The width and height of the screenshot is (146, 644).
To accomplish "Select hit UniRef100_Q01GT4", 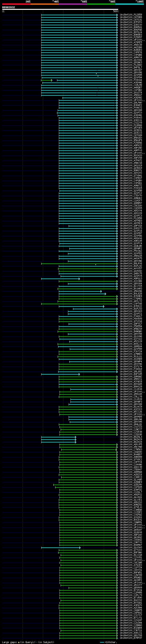I will [x=131, y=93].
